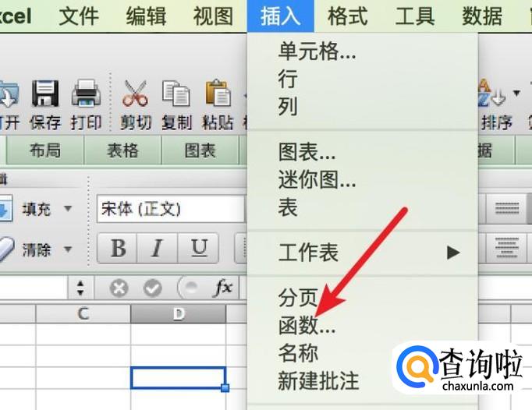The width and height of the screenshot is (532, 410).
Task: Expand the Fill (填充) dropdown arrow
Action: [68, 208]
